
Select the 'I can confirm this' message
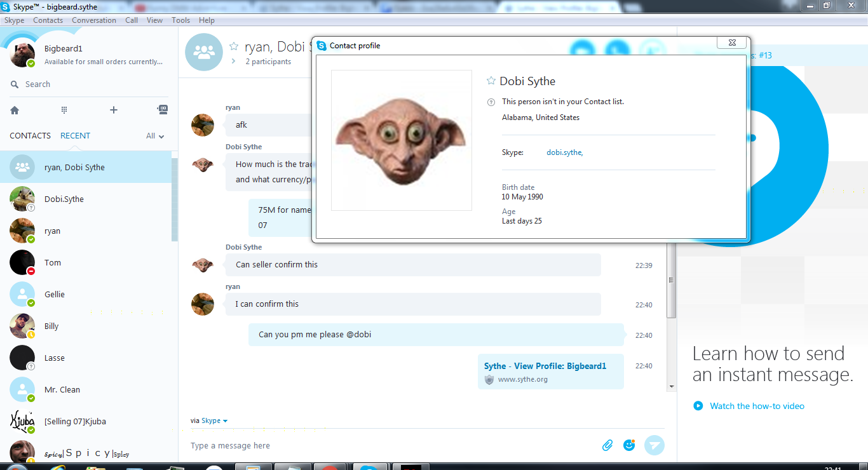(x=413, y=304)
